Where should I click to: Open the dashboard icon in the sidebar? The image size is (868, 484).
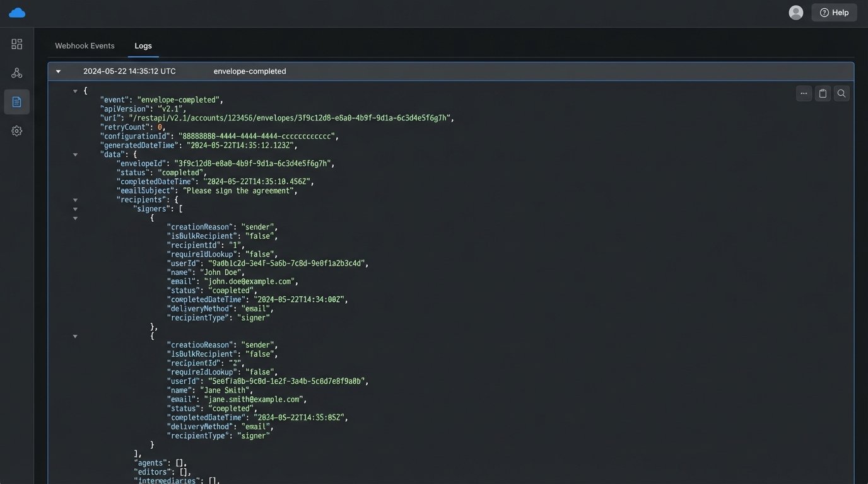(x=17, y=44)
